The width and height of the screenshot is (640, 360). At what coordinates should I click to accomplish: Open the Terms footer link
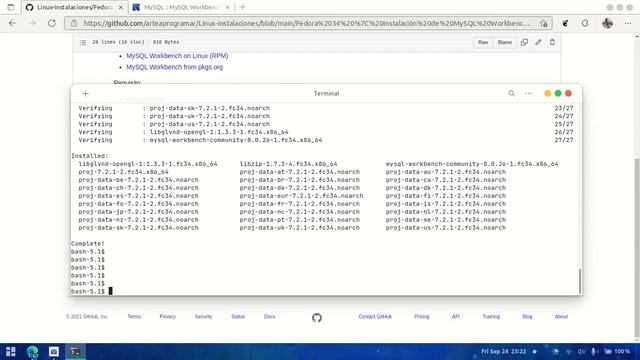tap(134, 316)
